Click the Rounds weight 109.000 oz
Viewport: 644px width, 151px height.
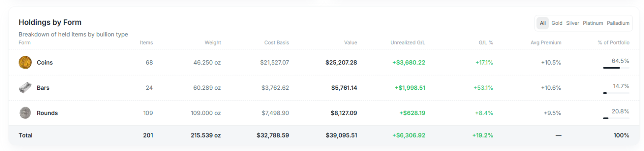(x=206, y=113)
